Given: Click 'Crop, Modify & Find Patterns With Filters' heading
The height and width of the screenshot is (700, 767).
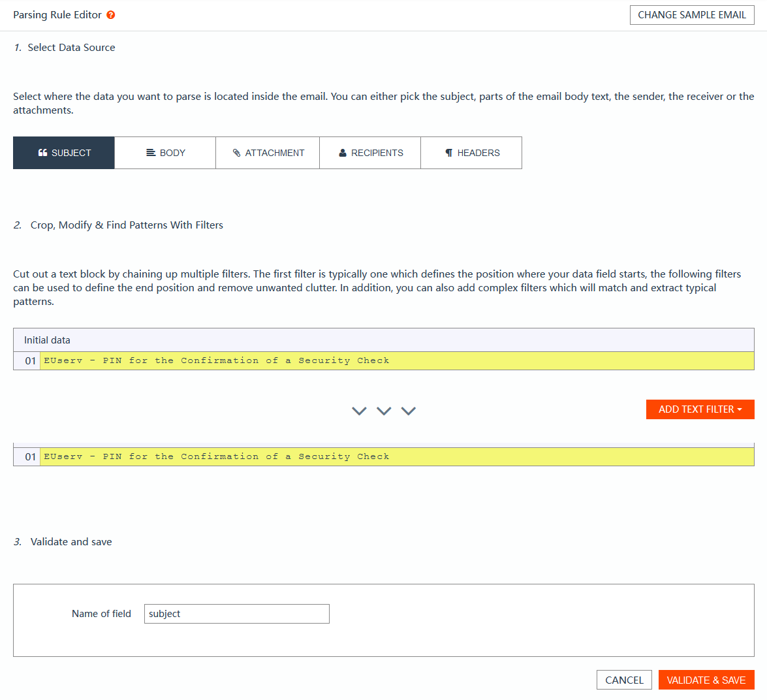Looking at the screenshot, I should [x=127, y=225].
